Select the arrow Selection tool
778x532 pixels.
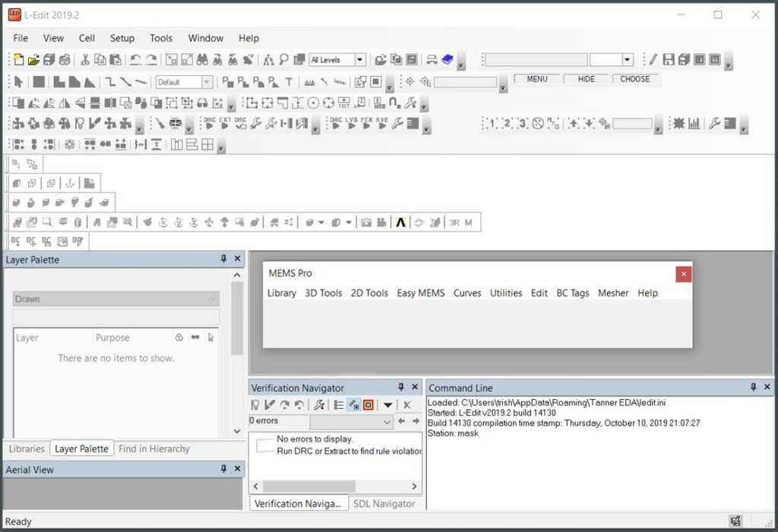click(19, 82)
